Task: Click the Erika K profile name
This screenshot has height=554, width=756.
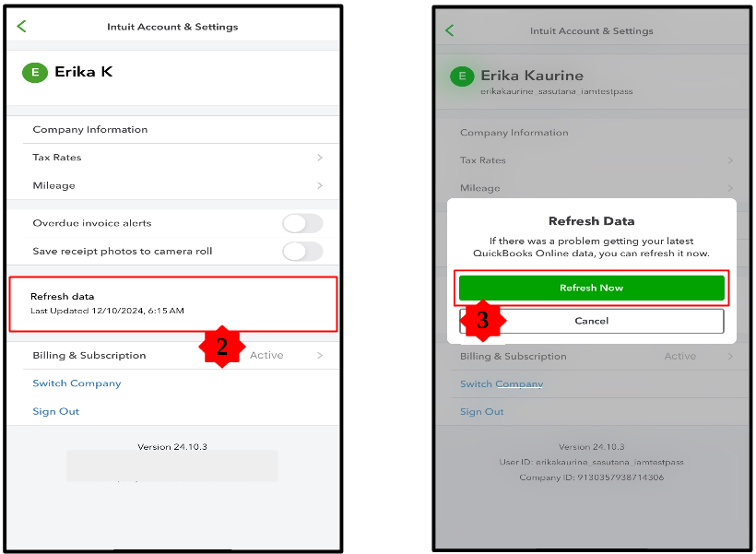Action: click(83, 72)
